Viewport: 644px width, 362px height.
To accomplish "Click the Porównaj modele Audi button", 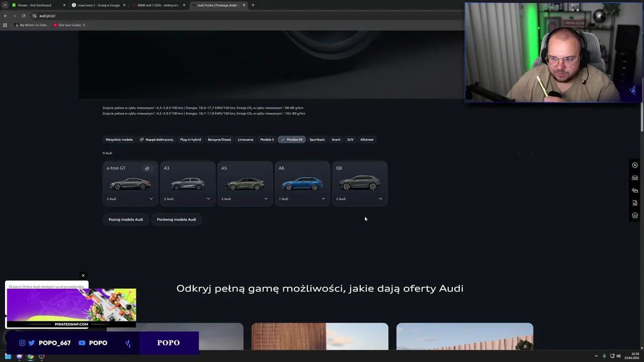I will pyautogui.click(x=177, y=219).
